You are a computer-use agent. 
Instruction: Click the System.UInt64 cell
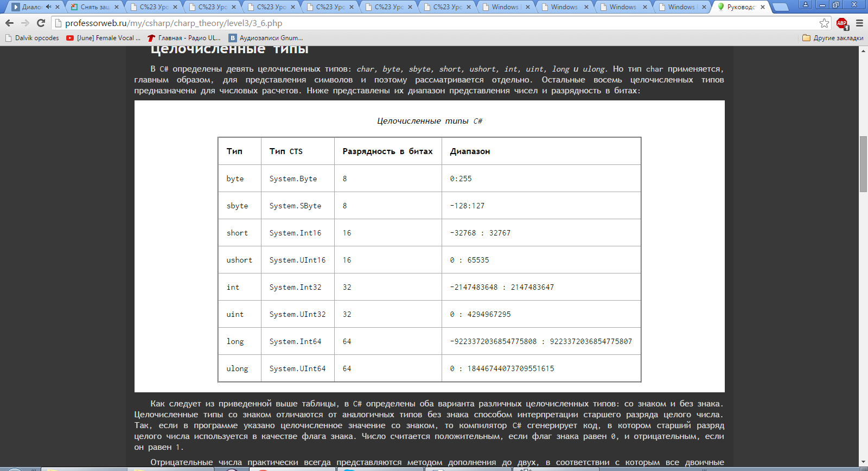click(x=297, y=368)
